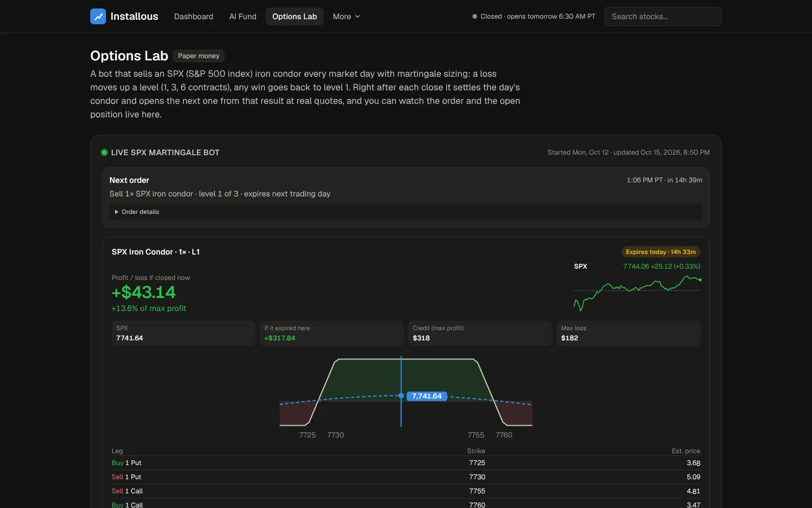The image size is (812, 508).
Task: Click the Sell 1 Put leg row
Action: pyautogui.click(x=406, y=477)
